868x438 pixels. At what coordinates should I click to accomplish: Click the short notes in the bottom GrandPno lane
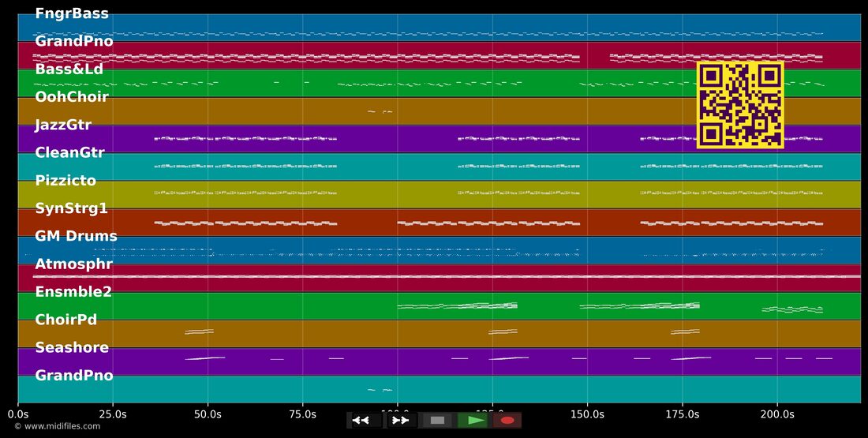(380, 391)
